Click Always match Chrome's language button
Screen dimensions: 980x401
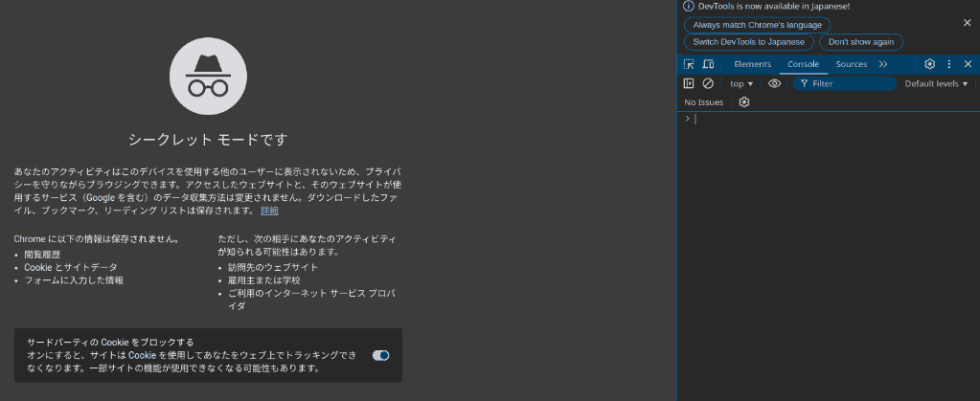click(758, 25)
